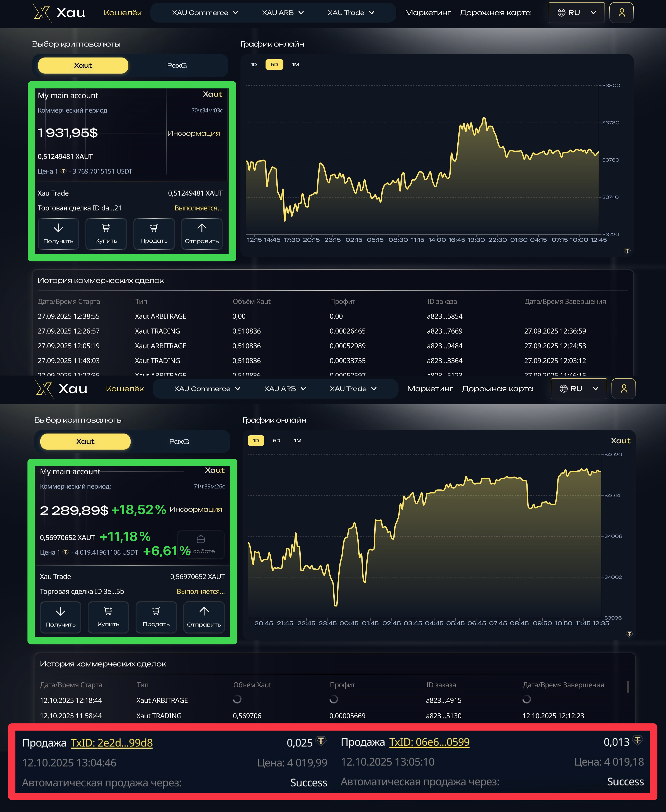The height and width of the screenshot is (812, 666).
Task: Open the TxID: 06e6...0599 transaction link
Action: tap(429, 742)
